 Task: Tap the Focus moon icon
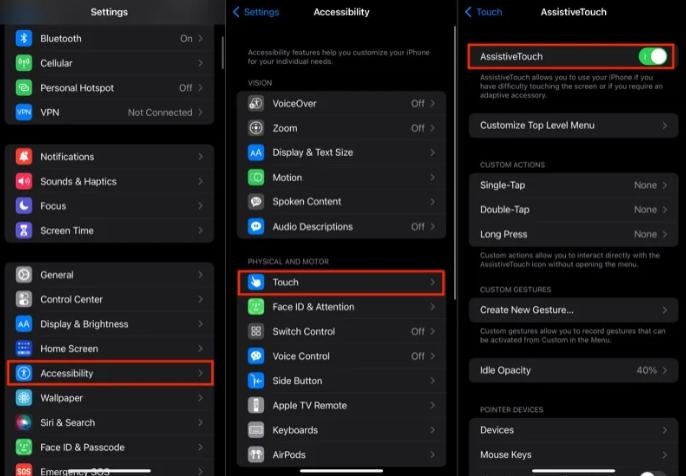point(24,206)
